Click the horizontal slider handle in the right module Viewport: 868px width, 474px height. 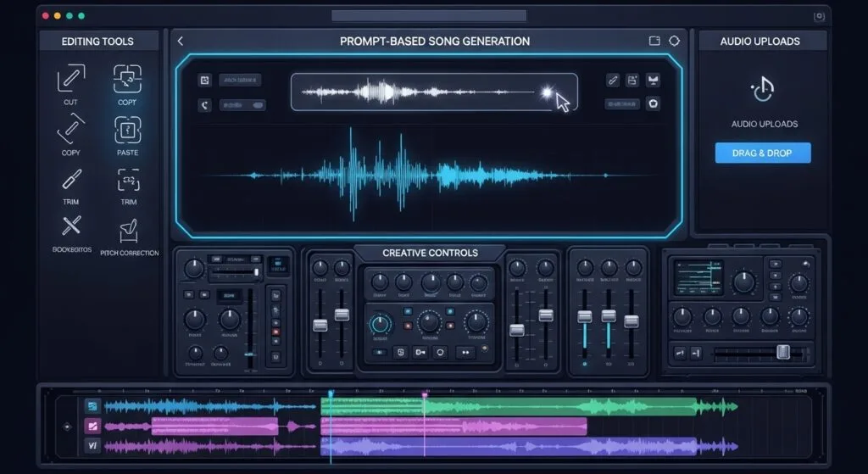(x=782, y=352)
